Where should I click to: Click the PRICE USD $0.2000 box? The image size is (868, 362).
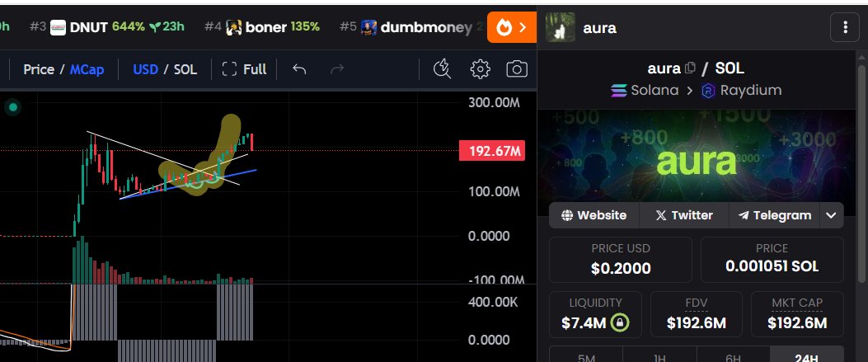pos(620,260)
